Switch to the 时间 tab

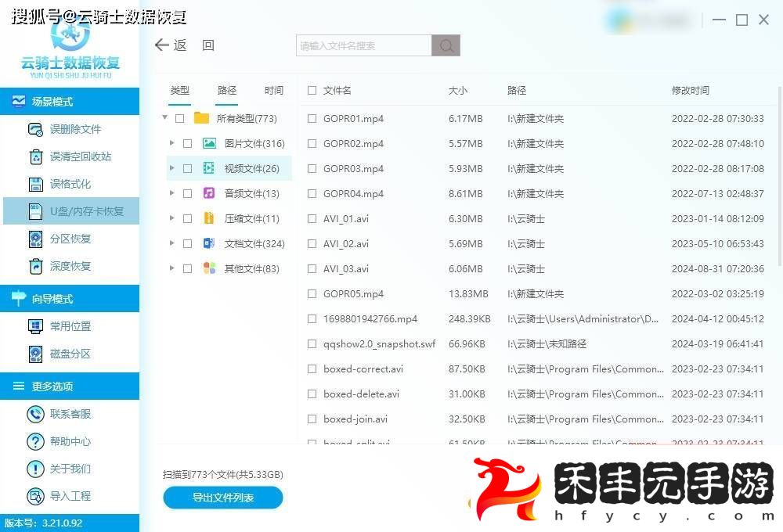tap(273, 90)
